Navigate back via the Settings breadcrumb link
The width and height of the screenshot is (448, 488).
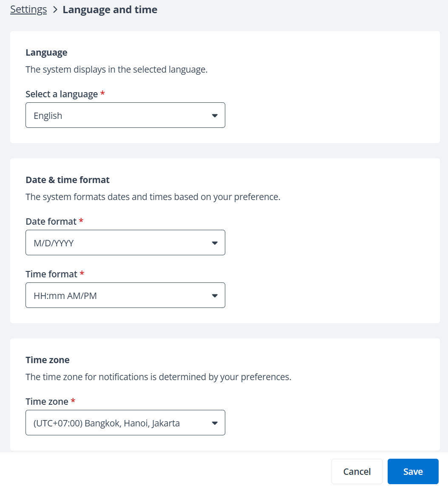(28, 9)
